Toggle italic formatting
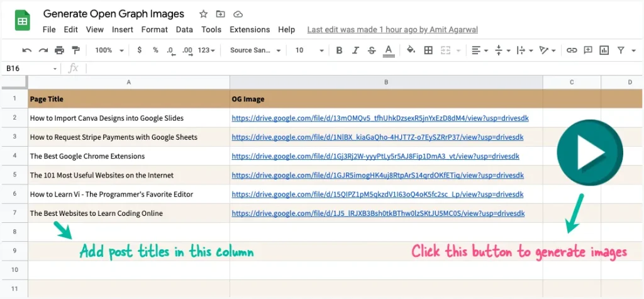644x299 pixels. 355,50
